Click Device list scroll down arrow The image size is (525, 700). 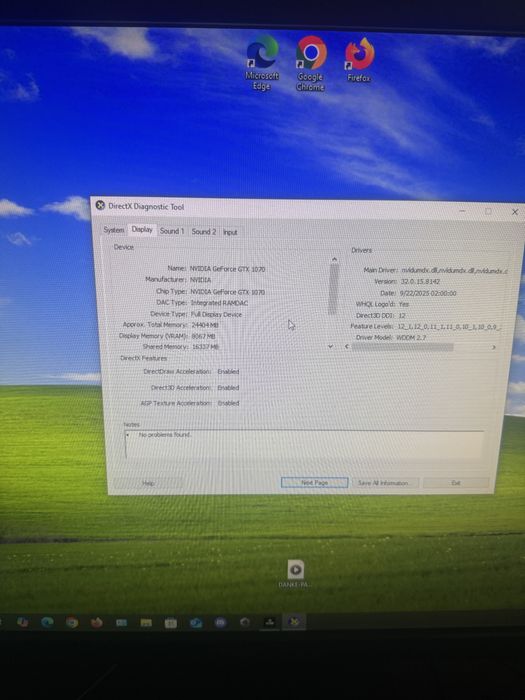tap(330, 346)
